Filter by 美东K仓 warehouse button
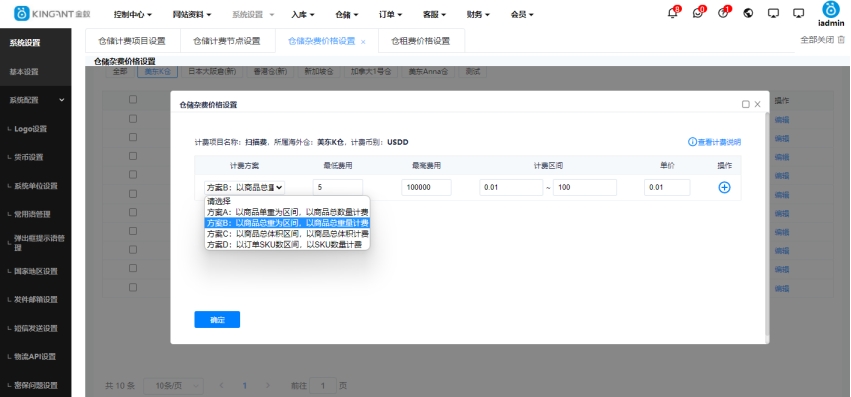Viewport: 851px width, 397px height. [x=157, y=71]
